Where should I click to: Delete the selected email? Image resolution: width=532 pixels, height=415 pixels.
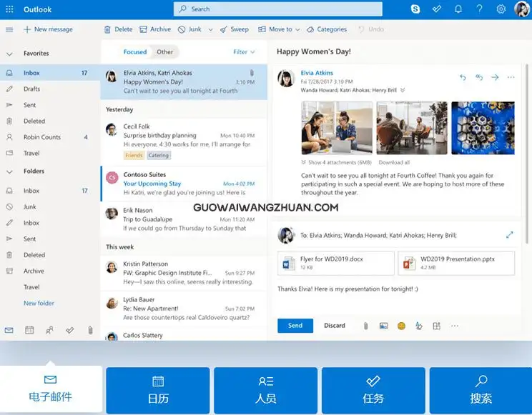118,29
